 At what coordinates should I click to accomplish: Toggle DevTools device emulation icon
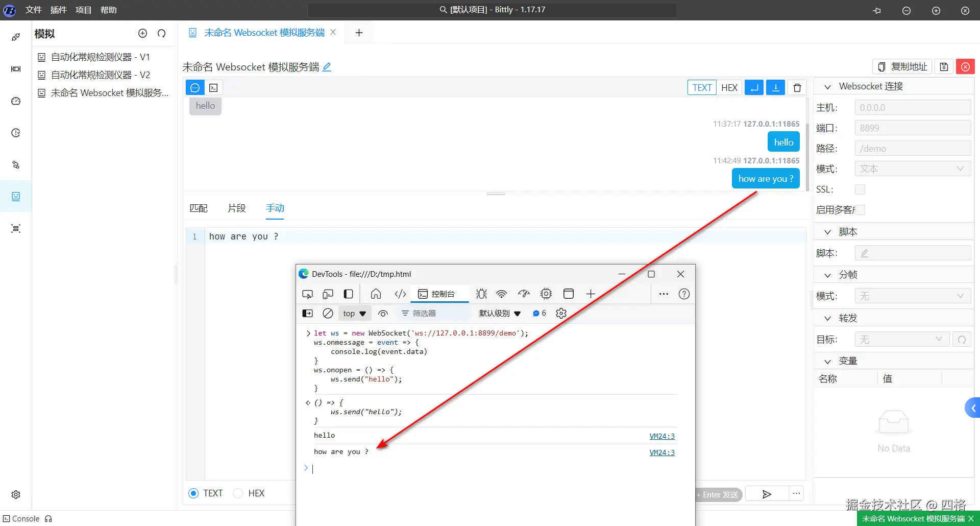tap(328, 294)
